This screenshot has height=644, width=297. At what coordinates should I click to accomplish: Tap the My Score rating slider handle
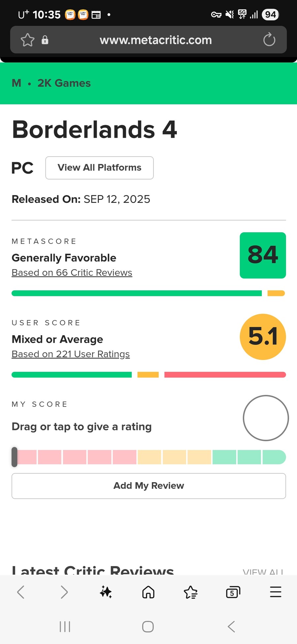(x=15, y=457)
